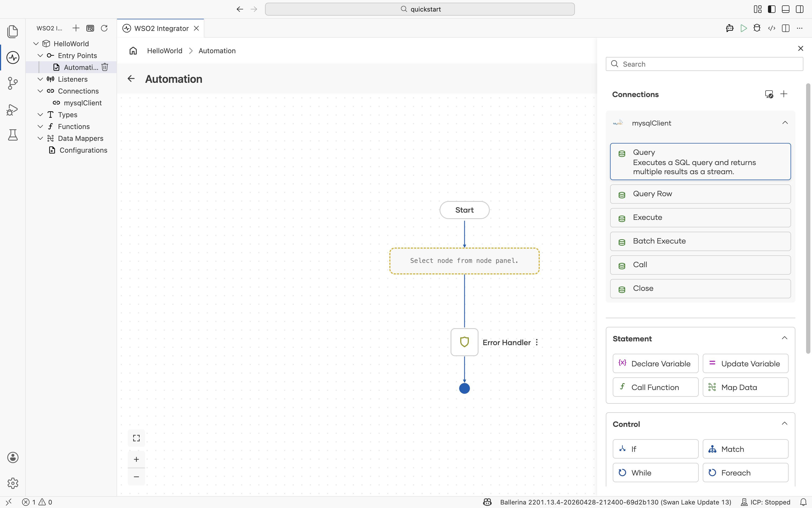Select the Query Row action

pos(700,194)
